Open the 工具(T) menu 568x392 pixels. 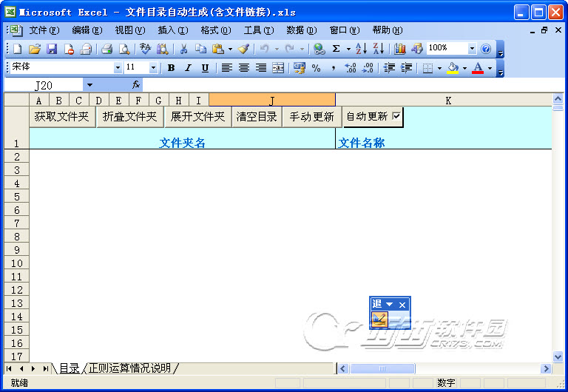[259, 30]
